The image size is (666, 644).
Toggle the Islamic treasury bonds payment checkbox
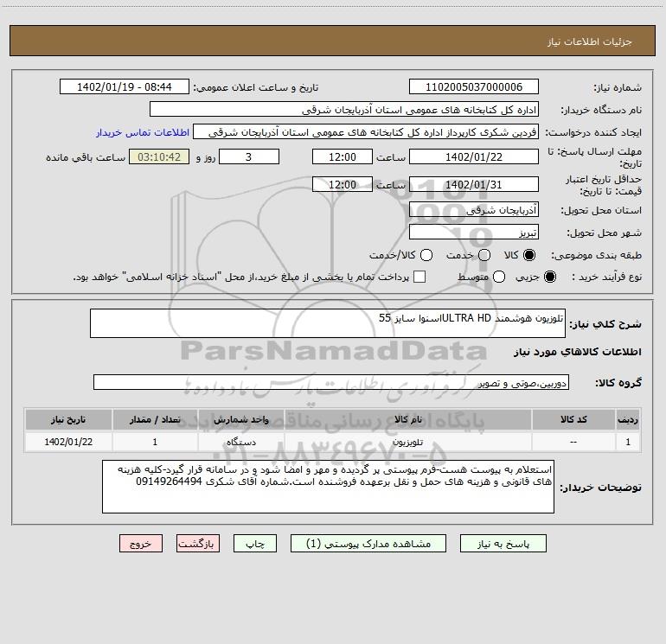419,277
